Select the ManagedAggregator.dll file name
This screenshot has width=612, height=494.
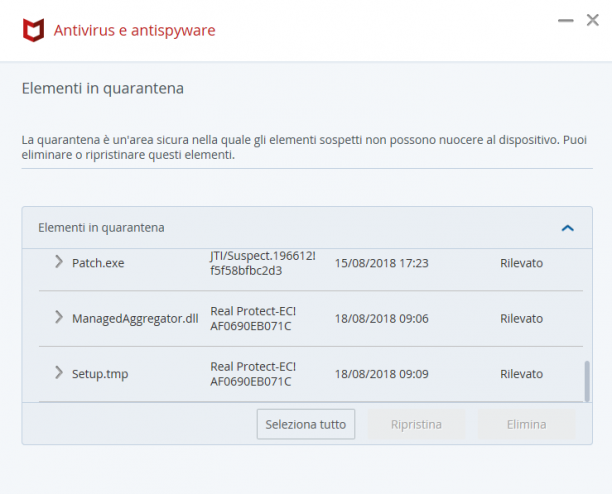coord(135,318)
